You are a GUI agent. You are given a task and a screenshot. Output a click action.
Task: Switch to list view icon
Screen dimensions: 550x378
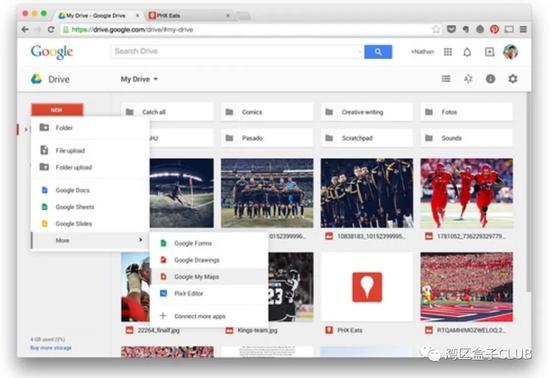point(446,79)
